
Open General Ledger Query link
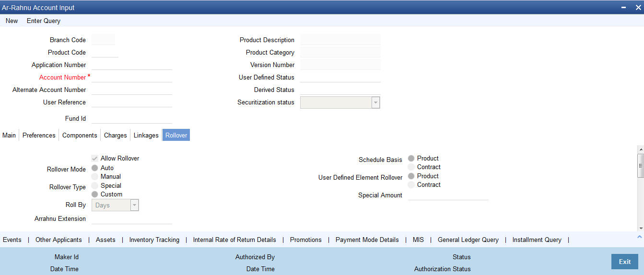point(468,240)
